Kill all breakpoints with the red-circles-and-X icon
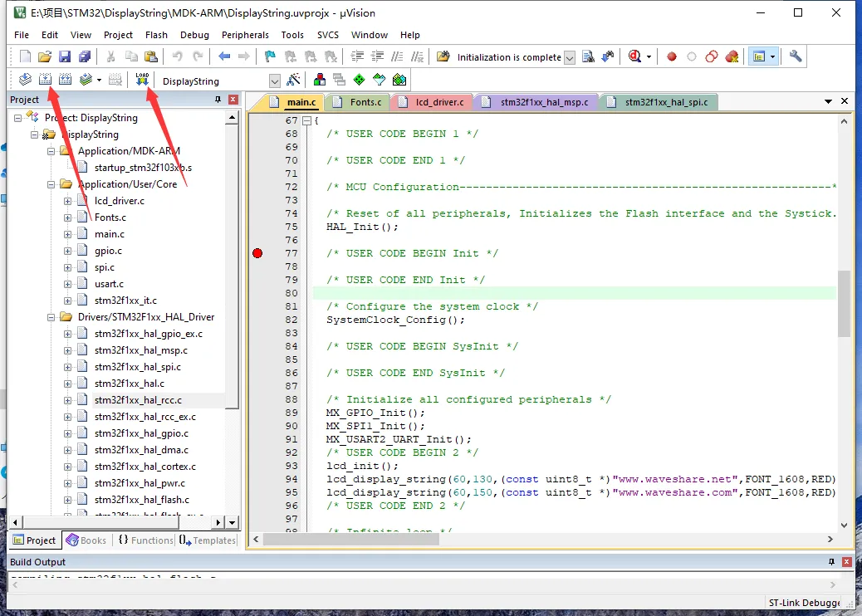862x616 pixels. pyautogui.click(x=732, y=56)
